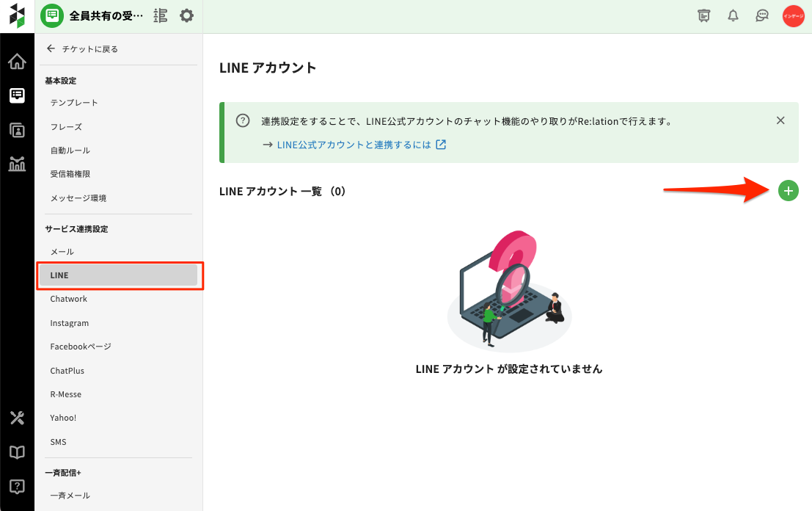Open the tickets icon in left rail
Screen dimensions: 812x511
click(17, 95)
